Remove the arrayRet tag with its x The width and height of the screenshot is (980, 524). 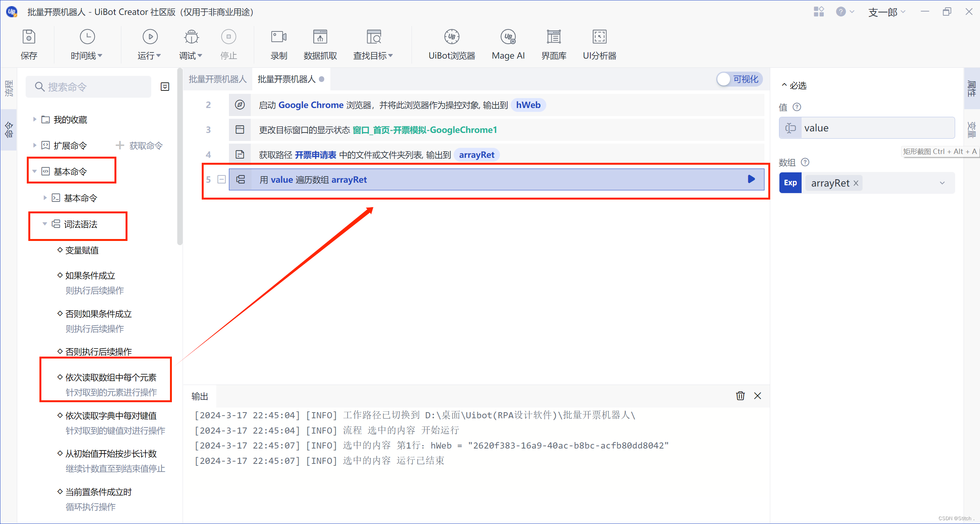click(856, 183)
